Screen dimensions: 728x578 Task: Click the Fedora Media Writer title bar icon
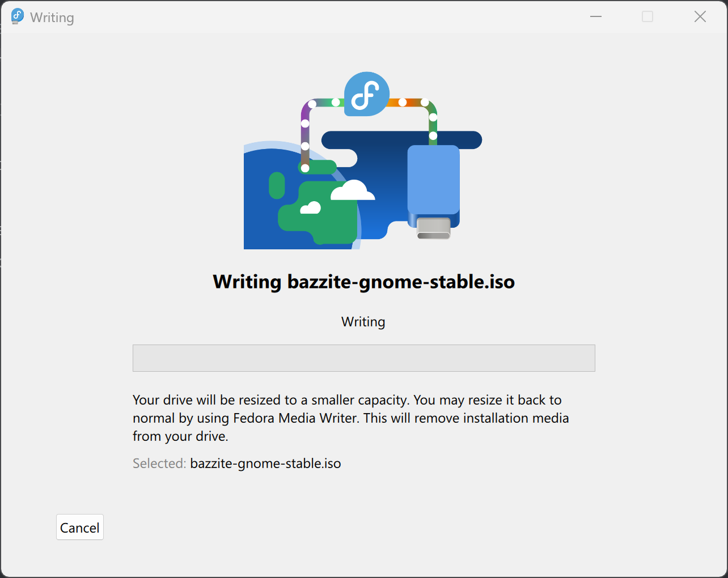point(18,16)
